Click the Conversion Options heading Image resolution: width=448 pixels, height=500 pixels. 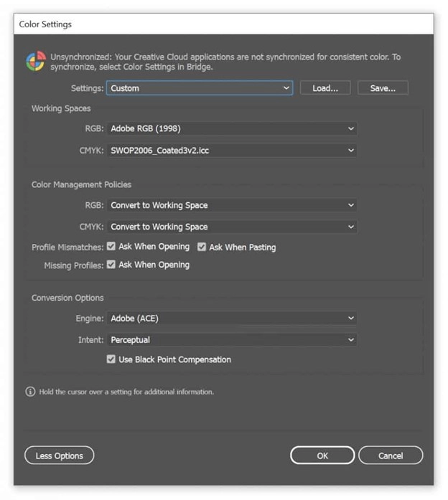tap(67, 298)
